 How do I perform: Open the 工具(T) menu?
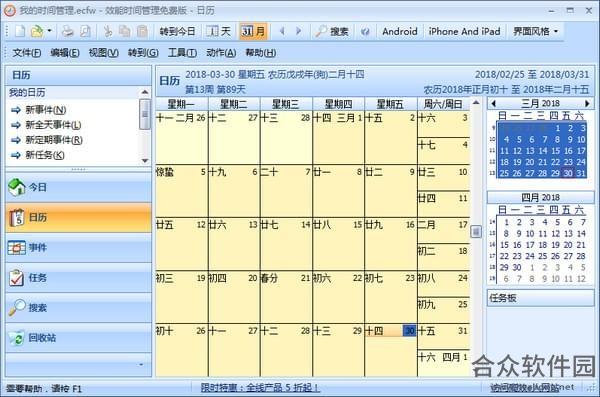(x=182, y=52)
